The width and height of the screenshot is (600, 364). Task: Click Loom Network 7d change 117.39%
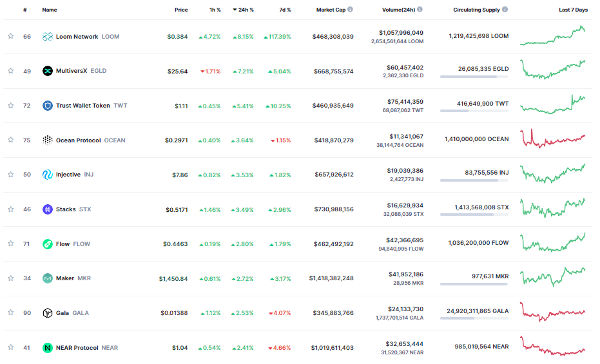[x=277, y=37]
